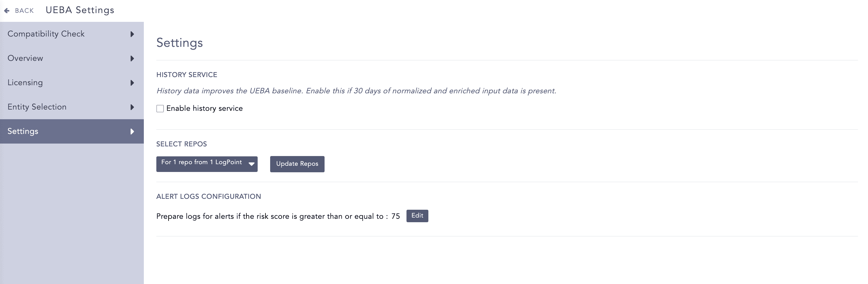Select the Compatibility Check chevron icon

132,34
